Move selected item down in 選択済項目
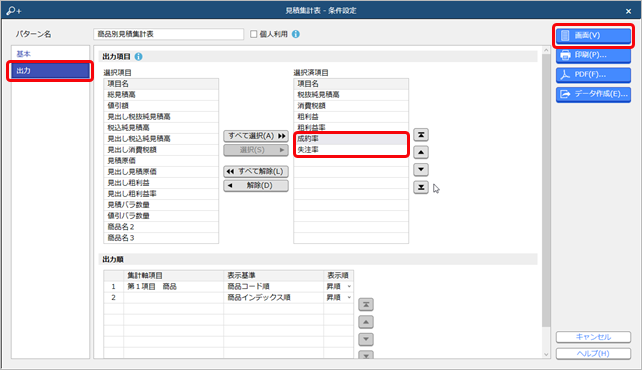642x370 pixels. click(421, 169)
